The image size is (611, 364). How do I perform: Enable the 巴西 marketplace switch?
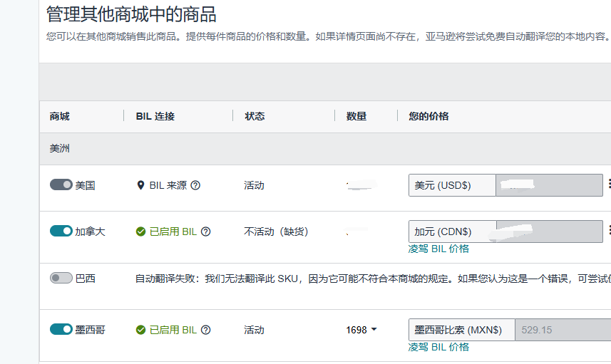61,279
